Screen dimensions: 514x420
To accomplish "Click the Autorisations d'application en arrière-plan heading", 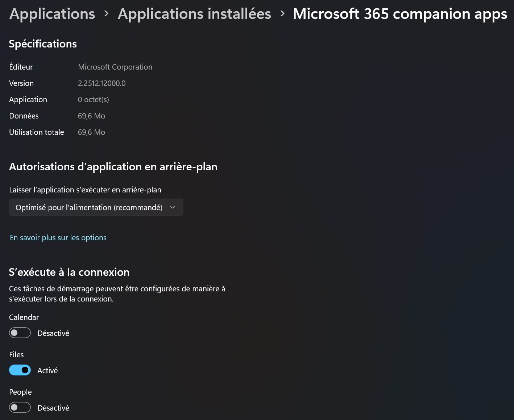I will (x=113, y=167).
